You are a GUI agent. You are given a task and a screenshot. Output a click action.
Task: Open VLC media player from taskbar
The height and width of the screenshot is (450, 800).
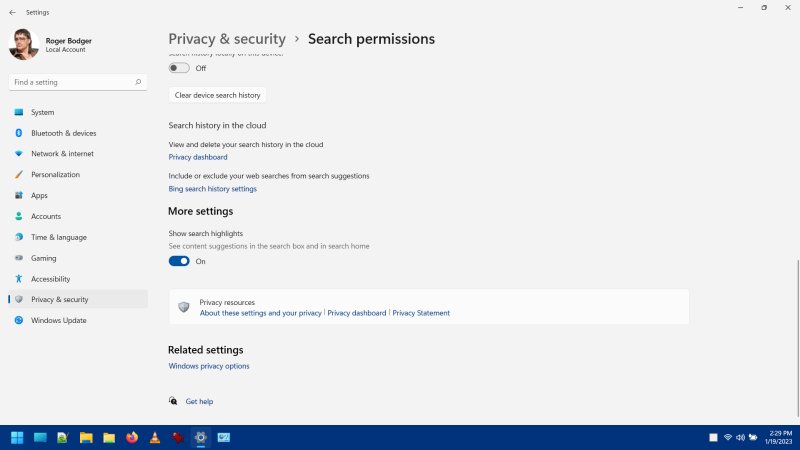(155, 437)
